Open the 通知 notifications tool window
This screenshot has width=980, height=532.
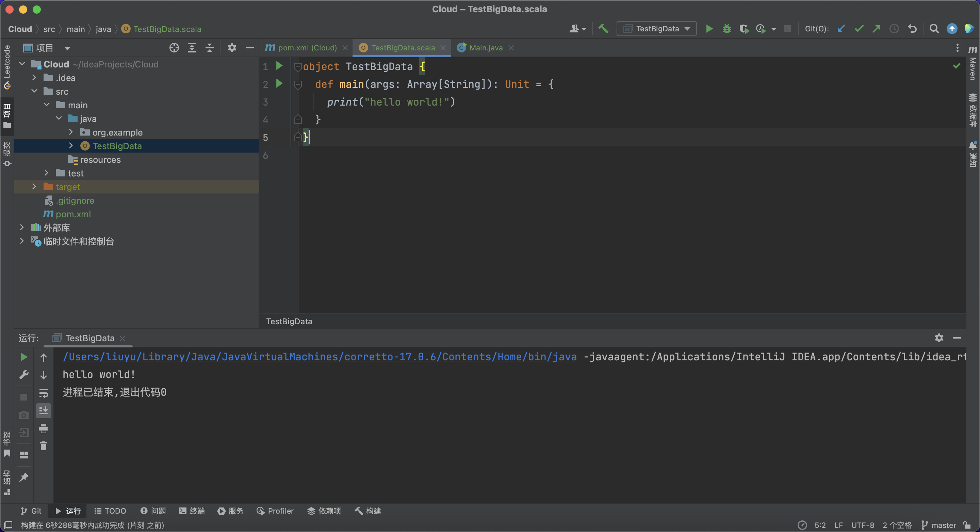coord(973,155)
